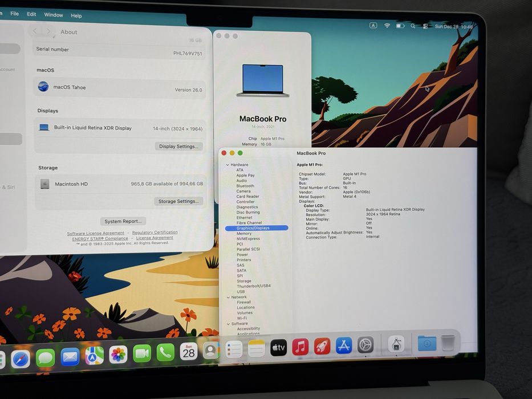Open the red rocket app in the Dock
Screen dimensions: 532x399
[322, 346]
